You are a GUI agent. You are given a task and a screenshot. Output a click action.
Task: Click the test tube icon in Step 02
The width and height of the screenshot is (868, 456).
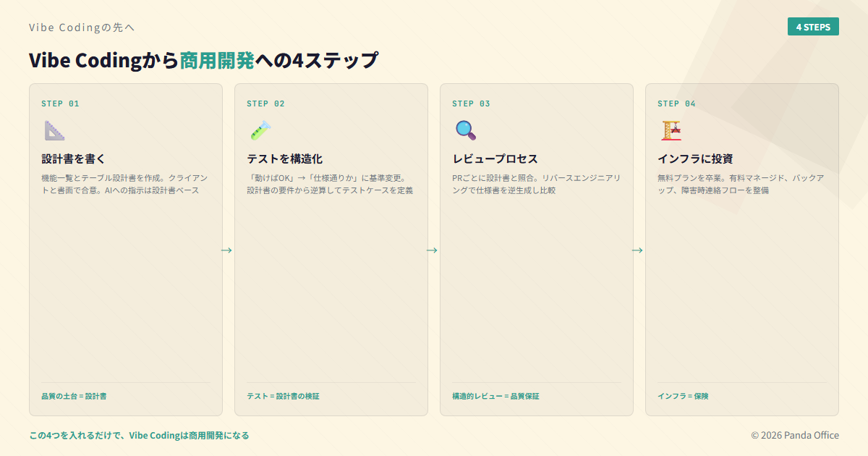click(260, 130)
